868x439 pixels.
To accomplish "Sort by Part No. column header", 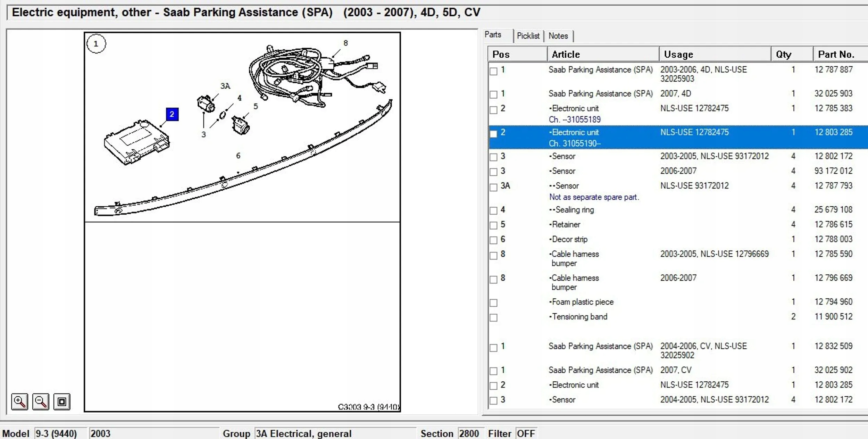I will tap(836, 55).
